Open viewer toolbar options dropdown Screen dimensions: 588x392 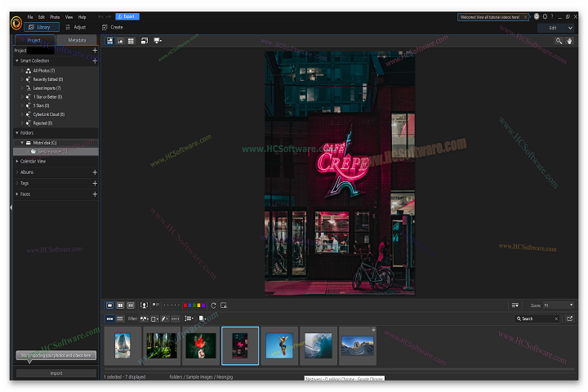pos(515,305)
